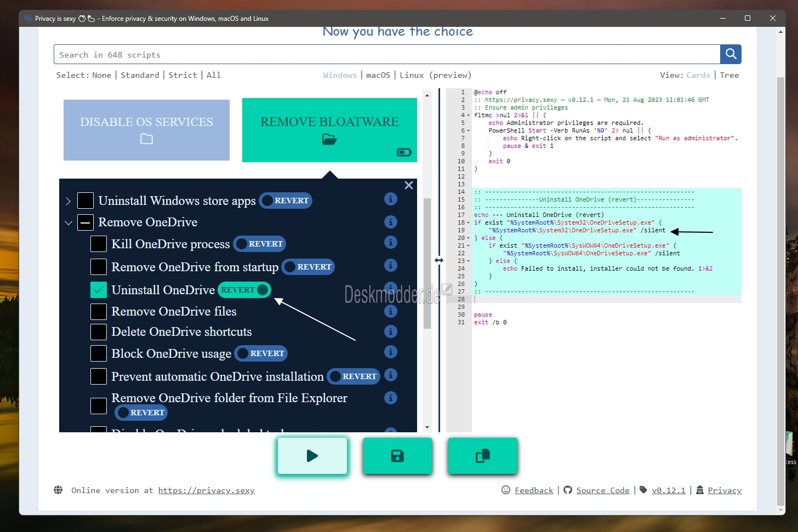Toggle Revert for Prevent automatic OneDrive installation
The height and width of the screenshot is (532, 798).
coord(354,376)
